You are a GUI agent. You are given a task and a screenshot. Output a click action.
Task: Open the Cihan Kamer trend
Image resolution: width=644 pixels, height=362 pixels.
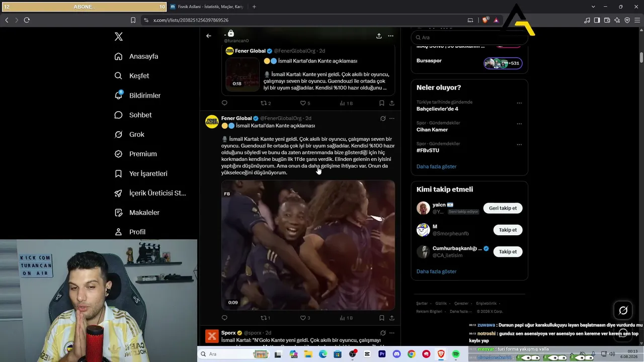tap(432, 130)
